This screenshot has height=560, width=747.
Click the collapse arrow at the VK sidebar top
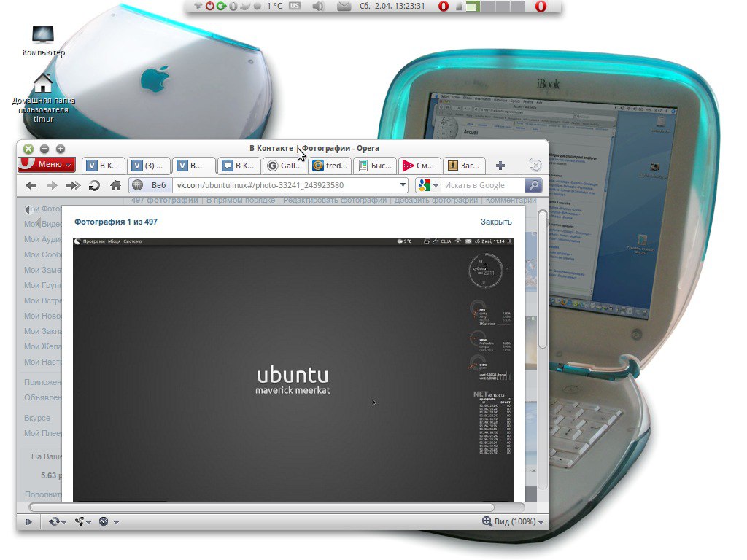pos(28,209)
